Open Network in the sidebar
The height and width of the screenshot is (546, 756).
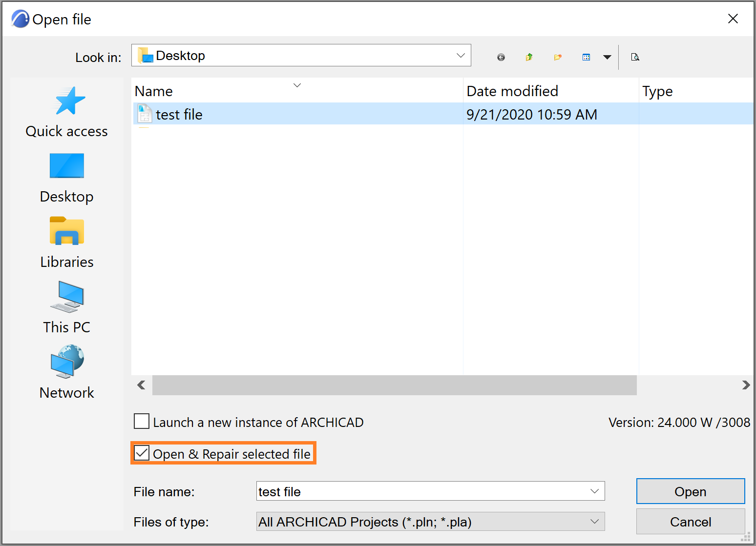pos(67,373)
